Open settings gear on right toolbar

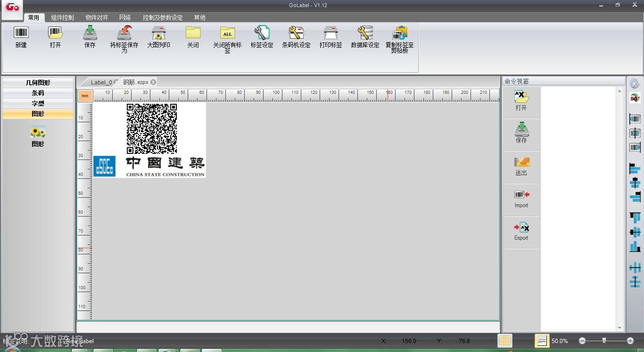click(x=635, y=84)
